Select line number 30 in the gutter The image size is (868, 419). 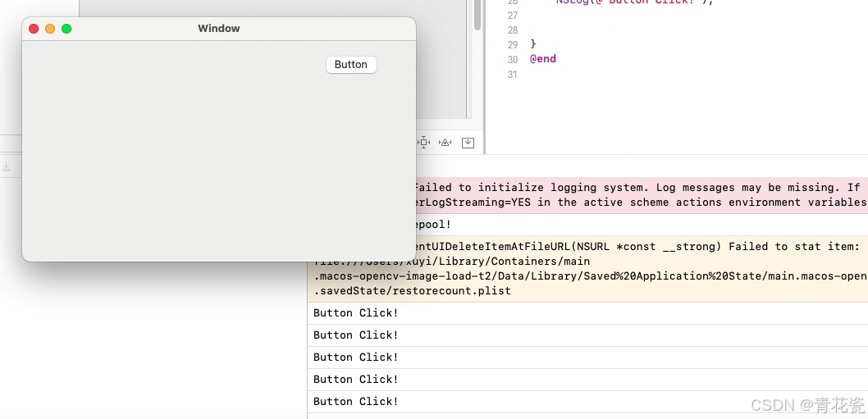click(513, 59)
